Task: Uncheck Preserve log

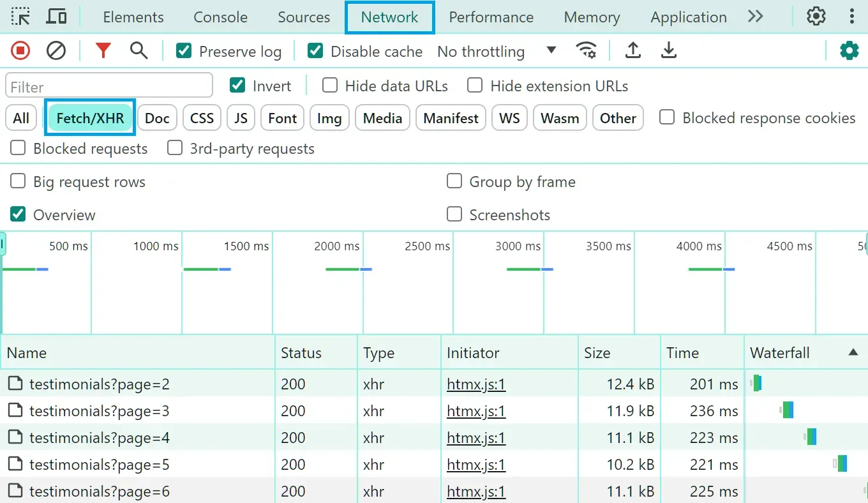Action: coord(184,51)
